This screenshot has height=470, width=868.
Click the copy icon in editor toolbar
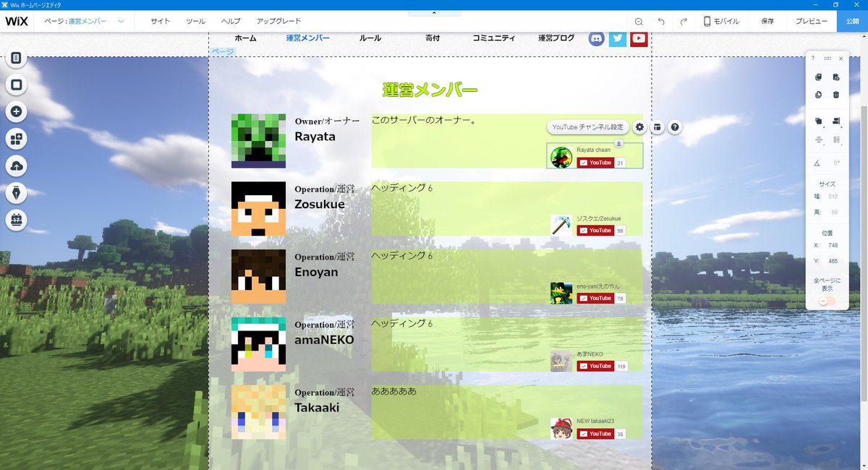pyautogui.click(x=819, y=77)
